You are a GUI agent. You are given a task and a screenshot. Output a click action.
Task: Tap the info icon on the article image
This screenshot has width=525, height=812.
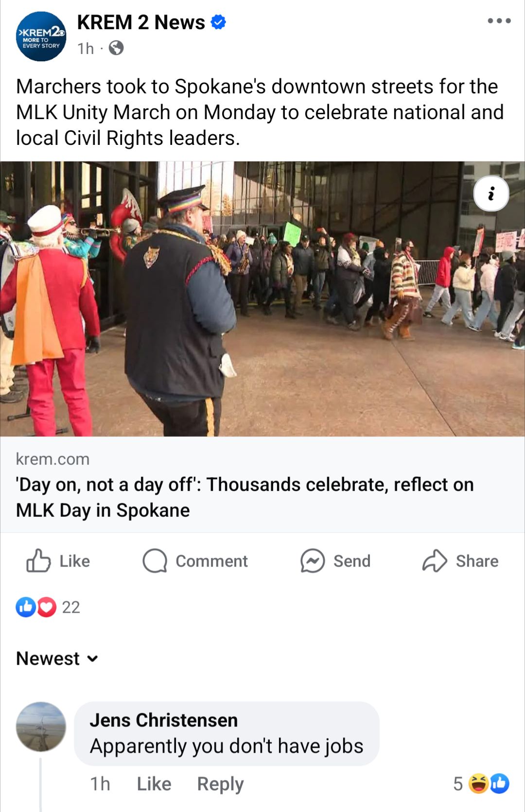coord(491,194)
